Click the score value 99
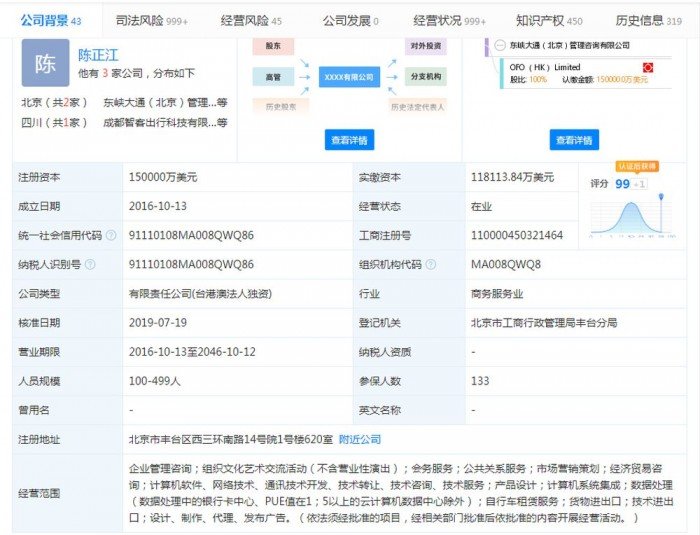The image size is (700, 535). 622,184
